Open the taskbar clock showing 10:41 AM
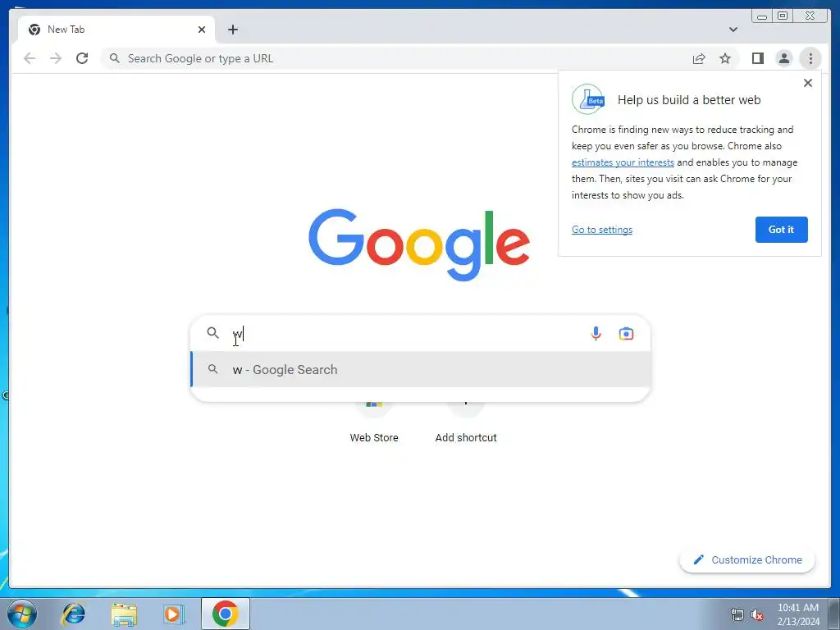The width and height of the screenshot is (840, 630). click(797, 614)
